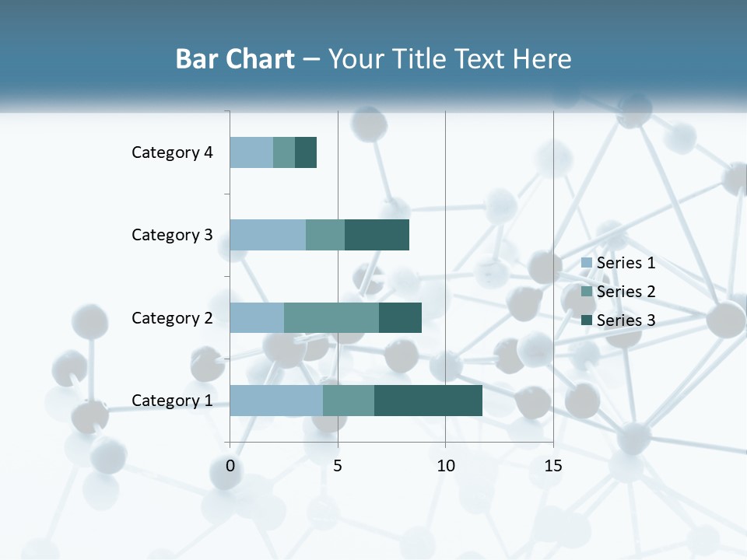The width and height of the screenshot is (747, 560).
Task: Click the axis value 15 label
Action: click(x=553, y=466)
